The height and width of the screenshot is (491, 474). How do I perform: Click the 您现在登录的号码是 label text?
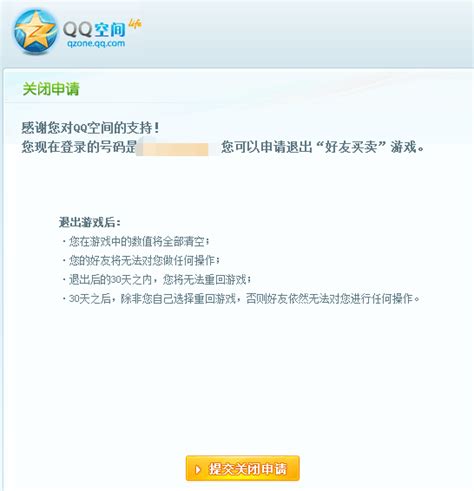click(x=79, y=147)
